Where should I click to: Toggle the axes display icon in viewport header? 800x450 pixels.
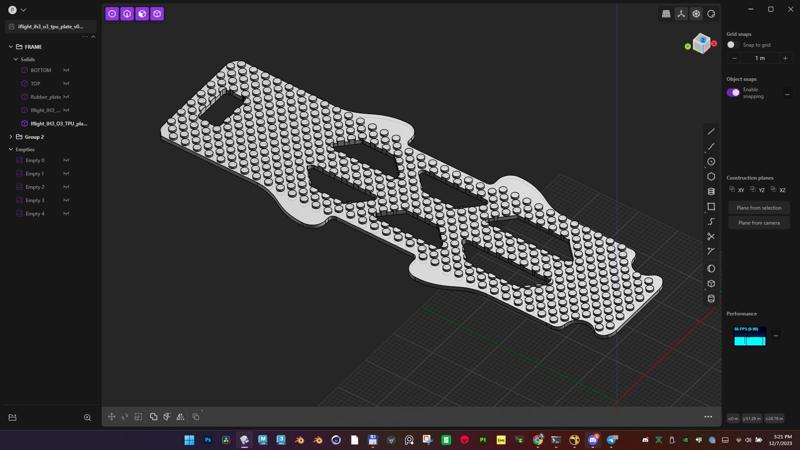(x=681, y=14)
